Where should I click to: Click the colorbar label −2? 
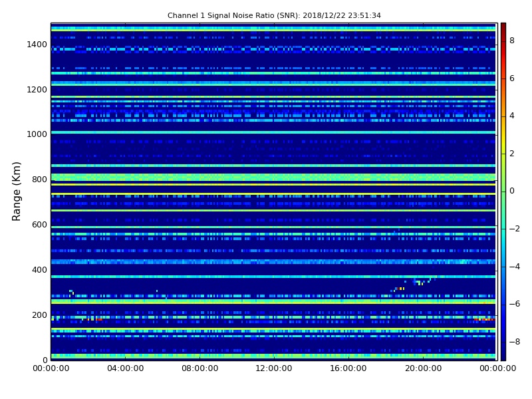coord(515,229)
